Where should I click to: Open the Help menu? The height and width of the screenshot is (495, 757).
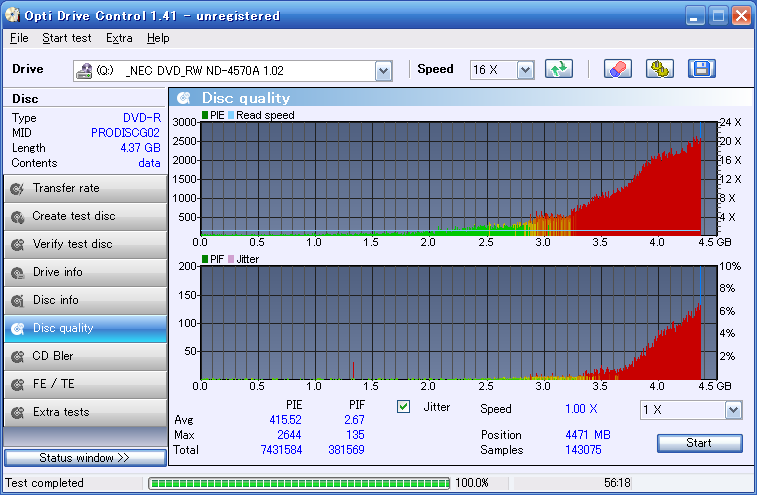coord(158,38)
